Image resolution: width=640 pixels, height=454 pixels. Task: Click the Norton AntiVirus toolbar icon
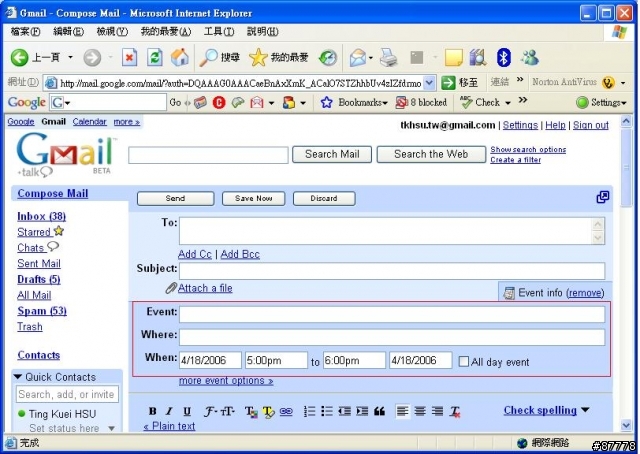(x=608, y=83)
